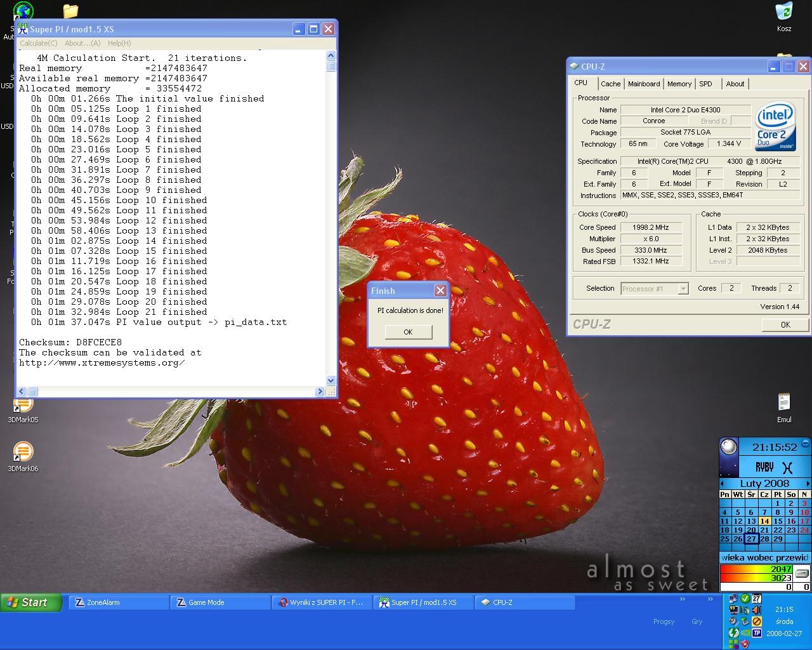The width and height of the screenshot is (812, 650).
Task: Click the network computers tray icon
Action: (x=733, y=598)
